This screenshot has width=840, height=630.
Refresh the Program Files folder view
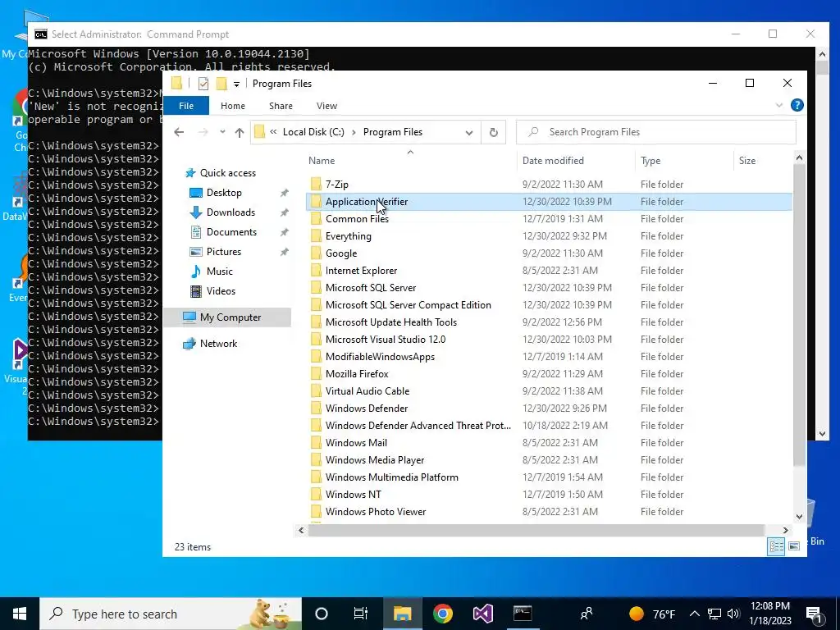tap(493, 132)
